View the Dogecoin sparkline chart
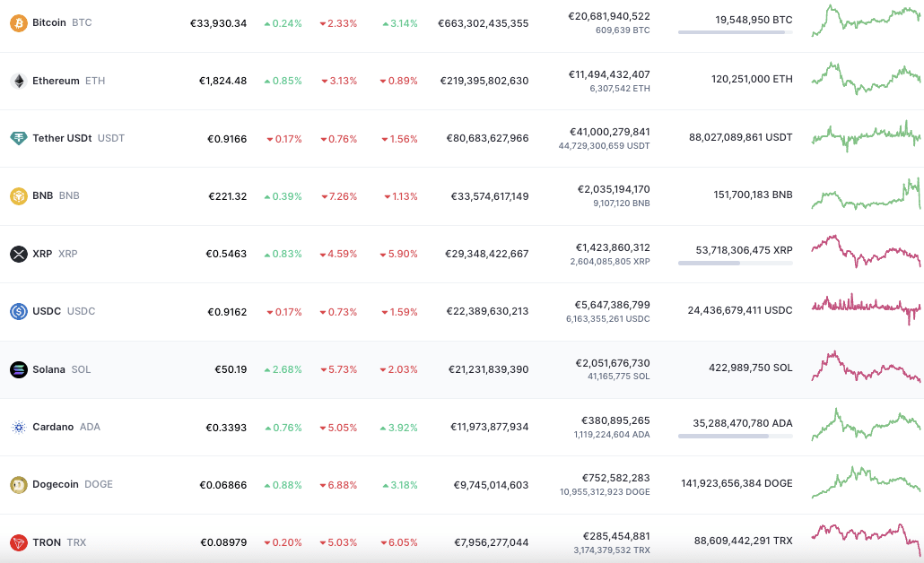Viewport: 924px width, 563px height. (x=866, y=482)
